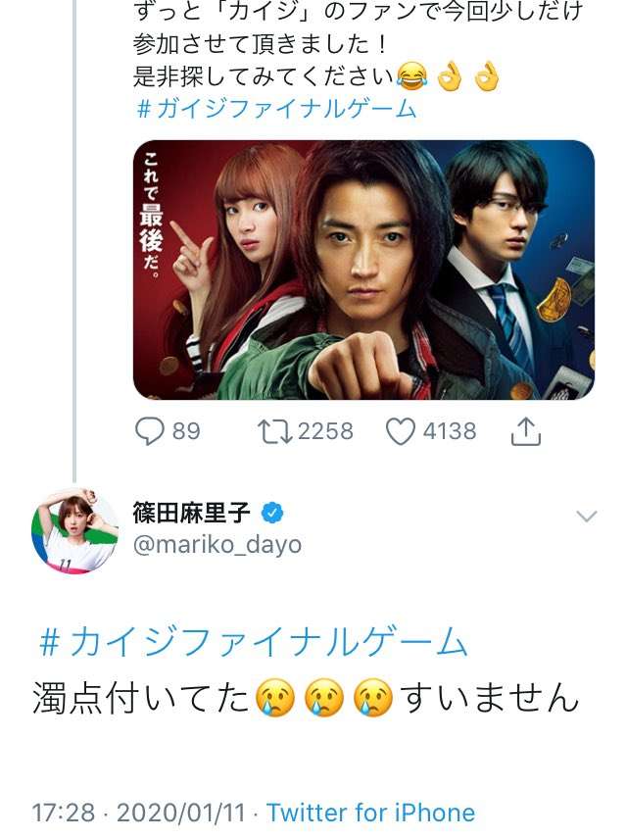Like the tweet with the heart icon
Screen dimensions: 626x840
(x=401, y=431)
